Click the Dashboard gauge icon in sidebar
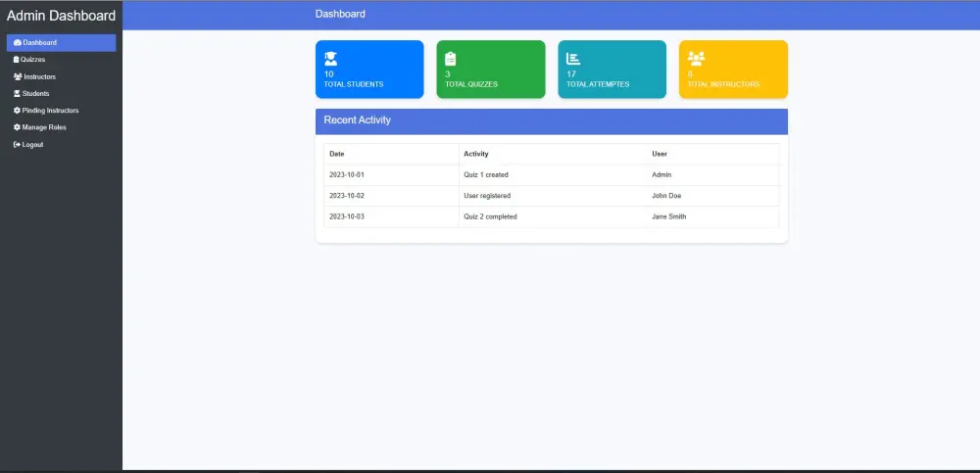The image size is (980, 473). pyautogui.click(x=18, y=43)
